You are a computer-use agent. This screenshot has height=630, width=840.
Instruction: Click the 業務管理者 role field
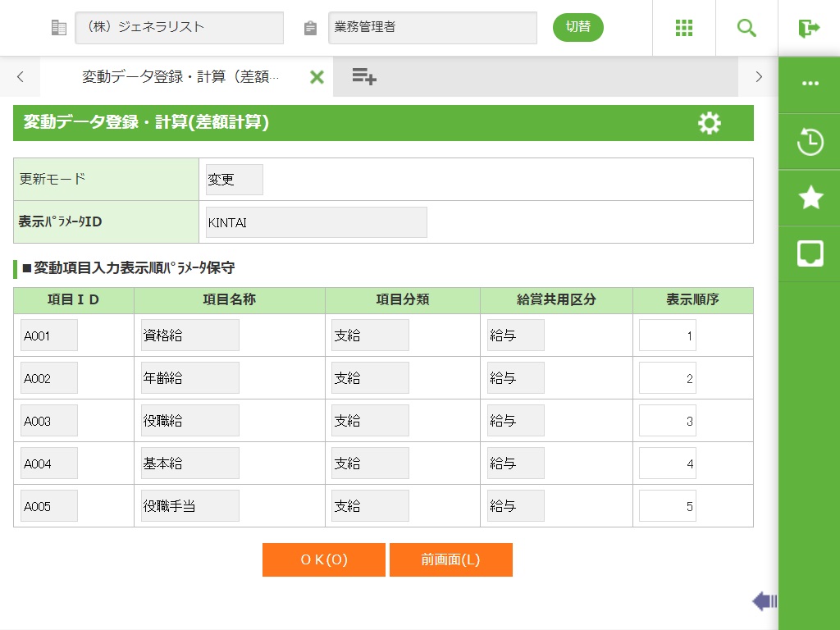pyautogui.click(x=432, y=28)
